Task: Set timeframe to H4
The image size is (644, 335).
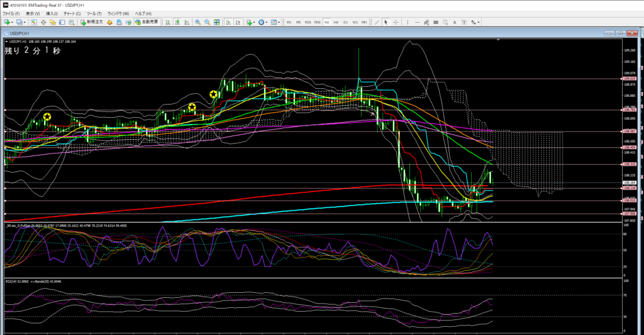Action: [336, 22]
